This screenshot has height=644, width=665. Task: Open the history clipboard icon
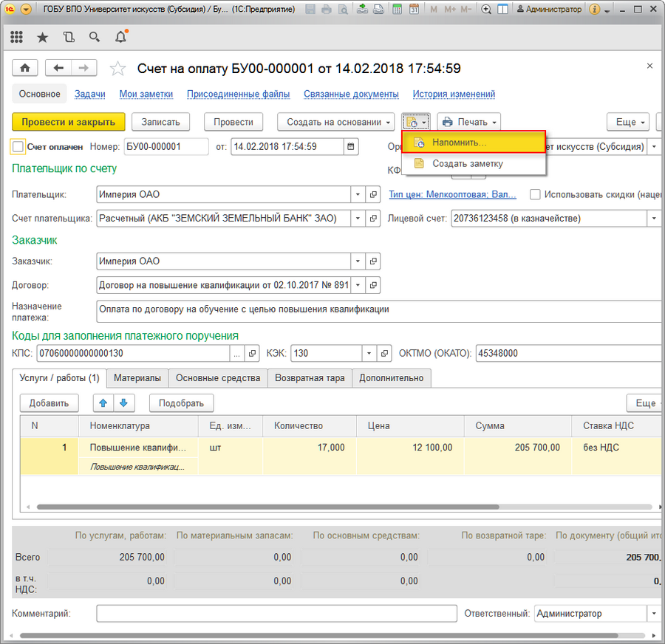69,37
